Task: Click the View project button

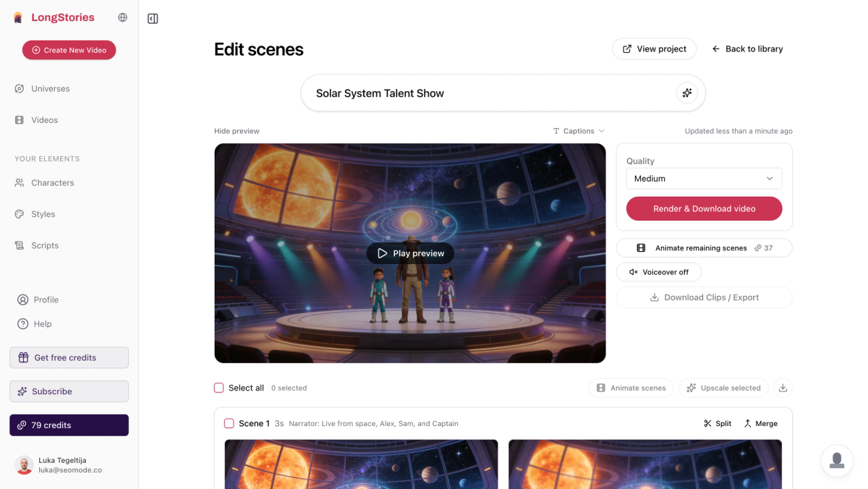Action: [655, 48]
